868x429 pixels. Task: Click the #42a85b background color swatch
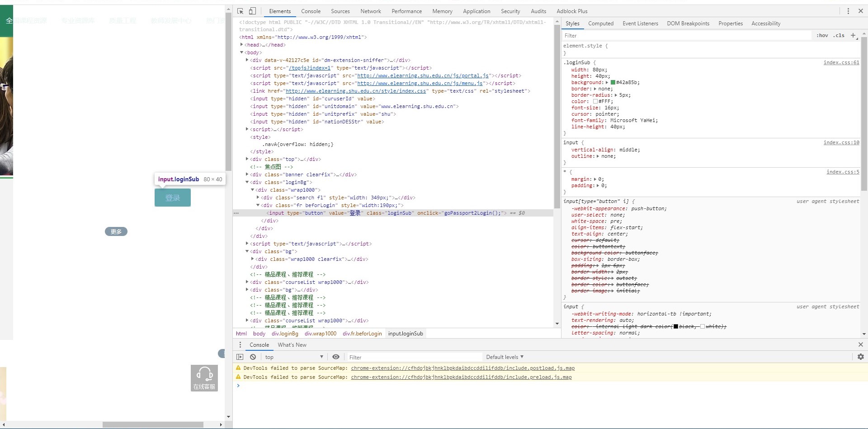tap(613, 83)
